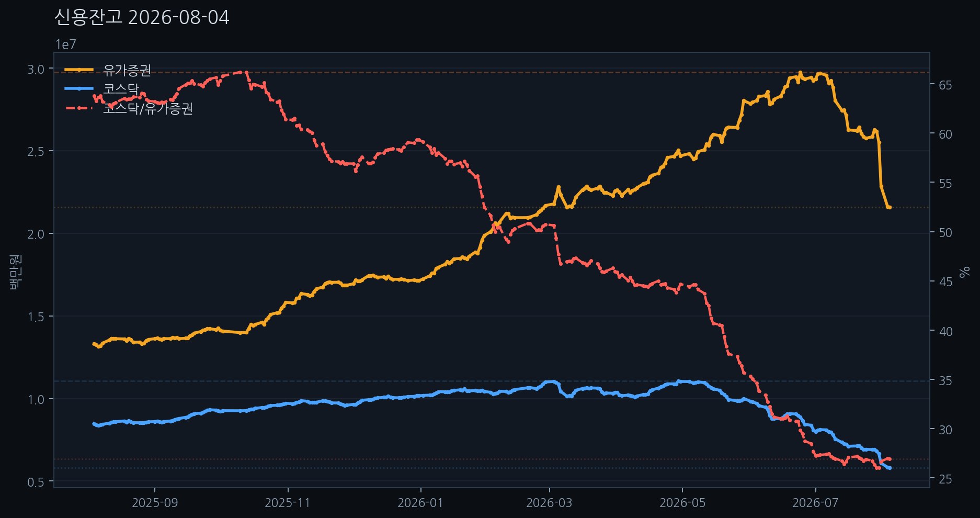Click the 코스닥 legend label
Viewport: 980px width, 518px height.
tap(121, 89)
